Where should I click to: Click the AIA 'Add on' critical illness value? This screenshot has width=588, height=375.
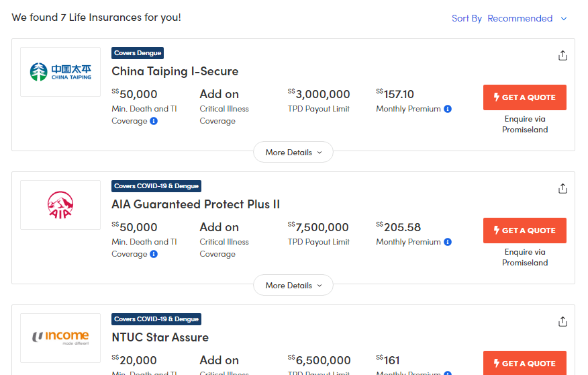click(x=219, y=227)
